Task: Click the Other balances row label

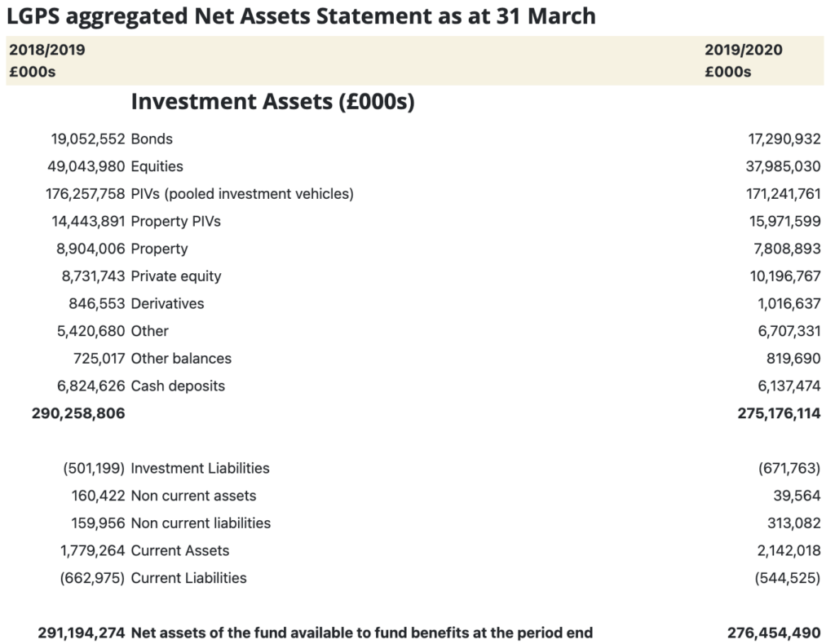Action: pos(181,359)
